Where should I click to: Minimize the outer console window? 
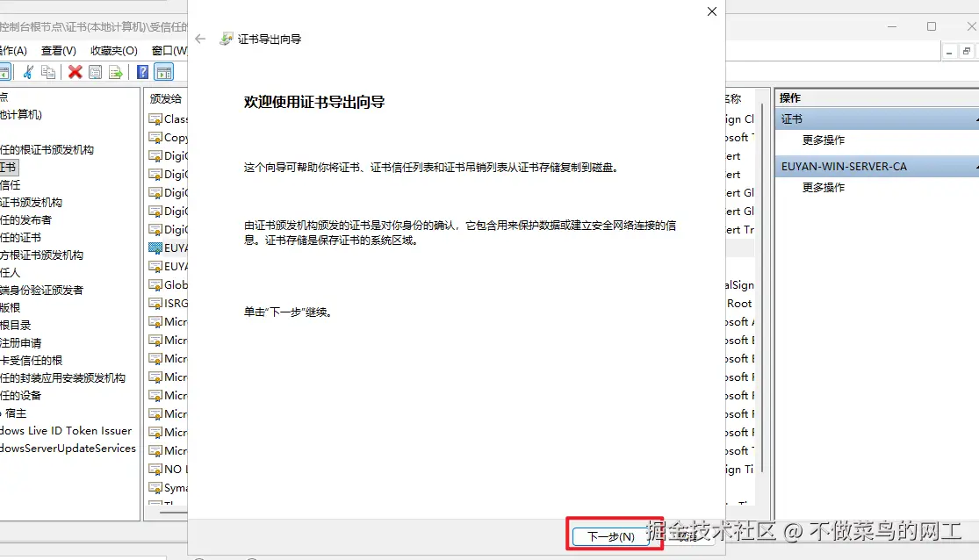tap(891, 26)
